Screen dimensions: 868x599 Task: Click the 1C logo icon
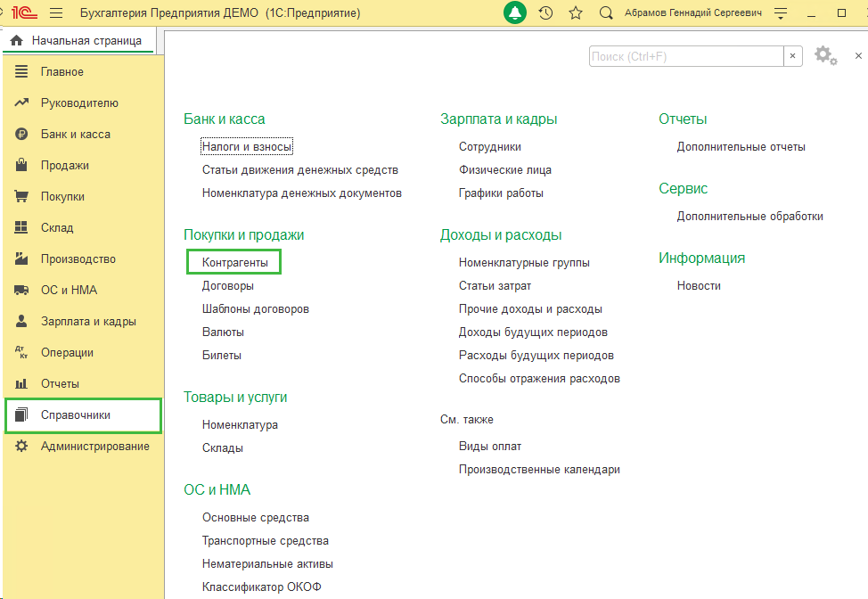tap(24, 12)
